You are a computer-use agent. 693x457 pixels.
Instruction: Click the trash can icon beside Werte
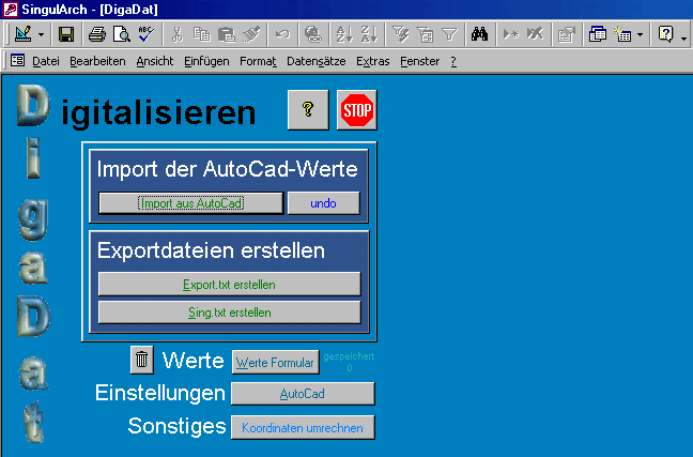(142, 359)
